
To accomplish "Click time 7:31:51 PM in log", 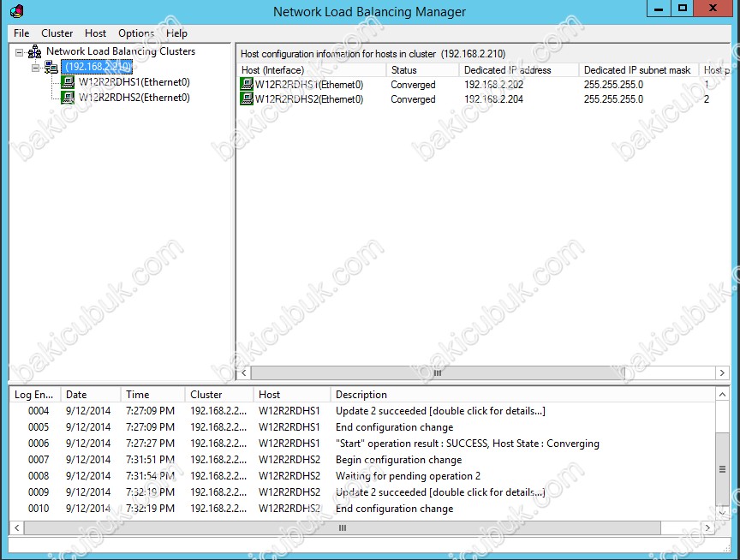I will coord(150,460).
